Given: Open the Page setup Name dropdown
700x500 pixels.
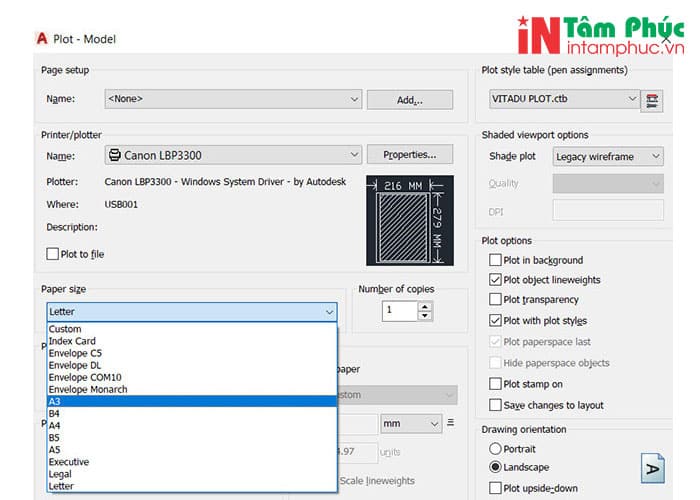Looking at the screenshot, I should click(233, 99).
